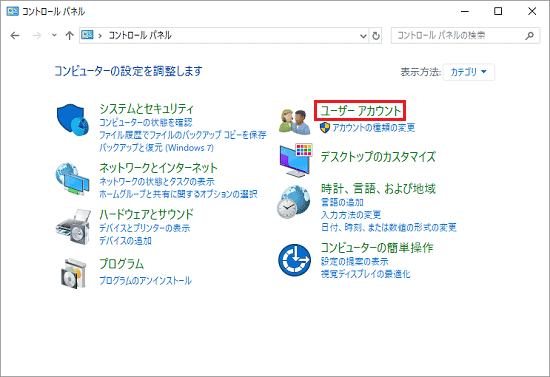Open デバイスとプリンターの表示 link

145,228
